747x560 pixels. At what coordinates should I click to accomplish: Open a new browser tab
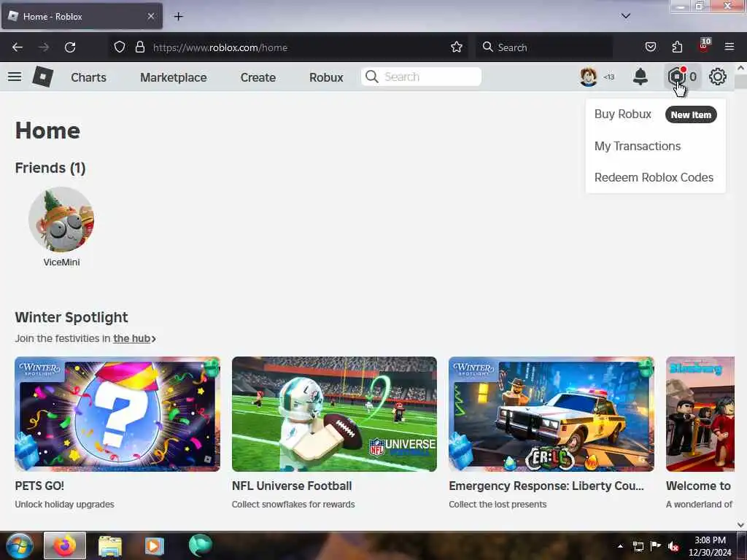click(x=178, y=17)
